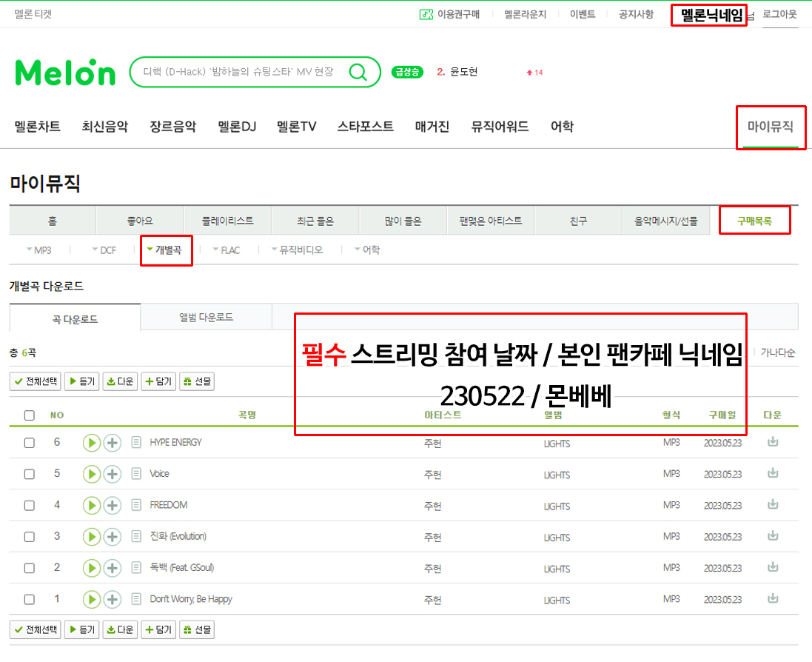Screen dimensions: 812x662
Task: Download Voice via its download icon
Action: click(x=773, y=472)
